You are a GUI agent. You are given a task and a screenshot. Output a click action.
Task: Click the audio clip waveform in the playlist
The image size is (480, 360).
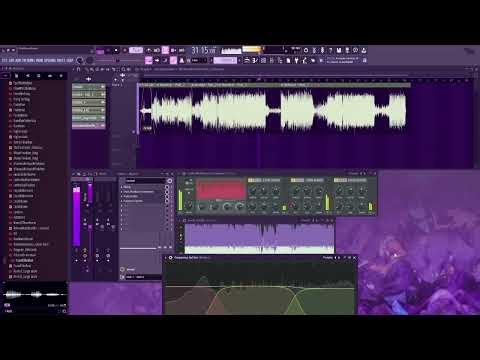click(273, 110)
